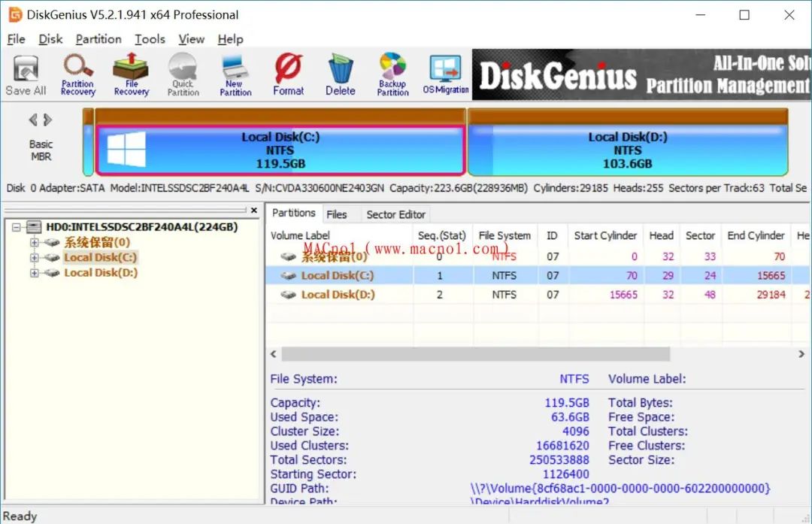Viewport: 812px width, 524px height.
Task: Expand the 系统保留(0) tree node
Action: 34,242
